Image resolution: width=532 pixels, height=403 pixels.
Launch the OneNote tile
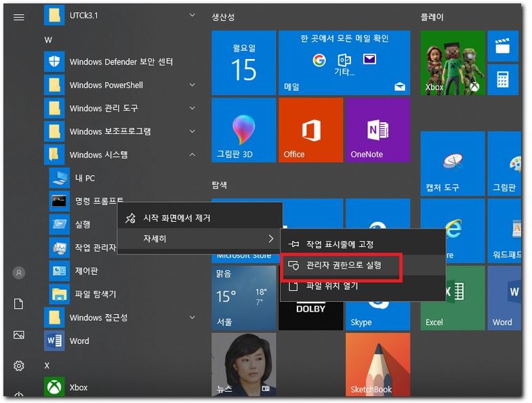[x=378, y=130]
